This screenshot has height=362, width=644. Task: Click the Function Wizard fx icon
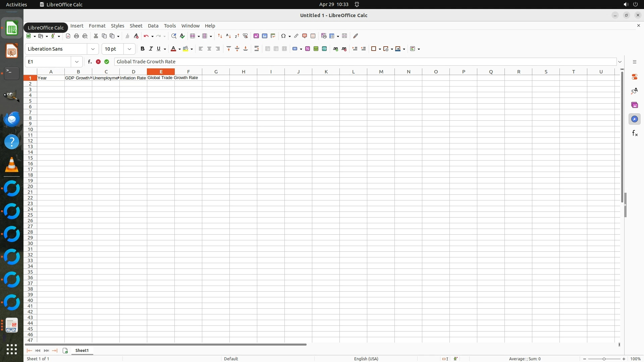coord(90,62)
